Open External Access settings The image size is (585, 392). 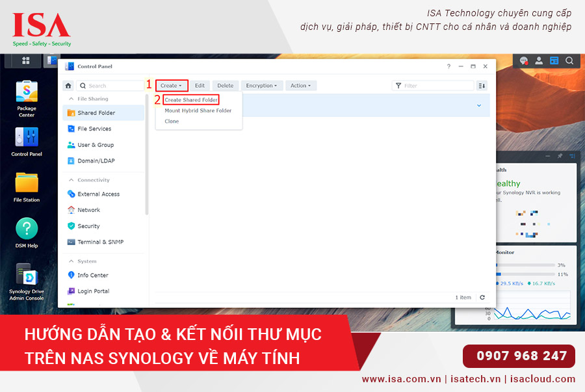(103, 194)
